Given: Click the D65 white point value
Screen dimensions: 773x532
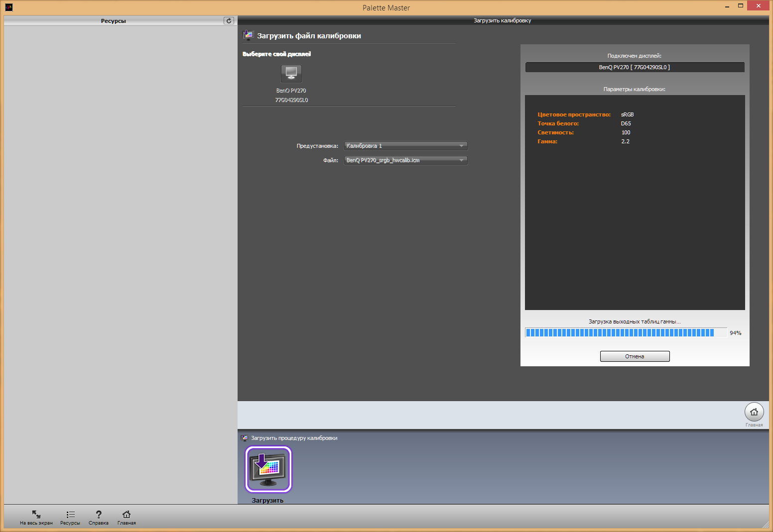Looking at the screenshot, I should pos(626,123).
